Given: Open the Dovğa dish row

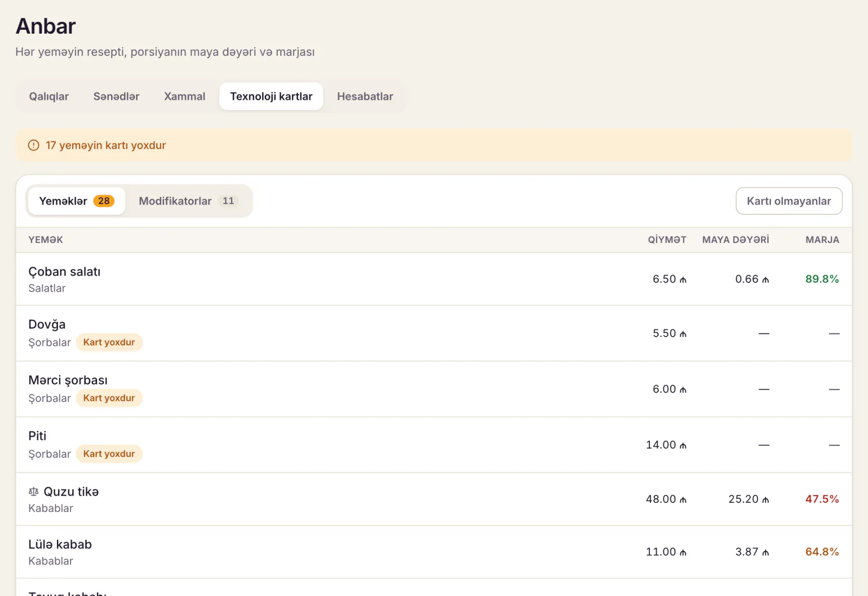Looking at the screenshot, I should pos(434,334).
